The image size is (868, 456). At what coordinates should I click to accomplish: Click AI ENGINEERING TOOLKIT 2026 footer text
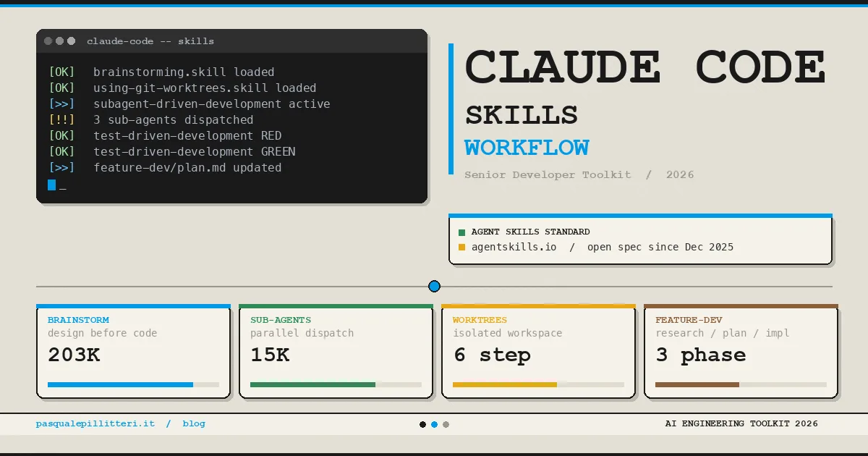click(x=741, y=424)
